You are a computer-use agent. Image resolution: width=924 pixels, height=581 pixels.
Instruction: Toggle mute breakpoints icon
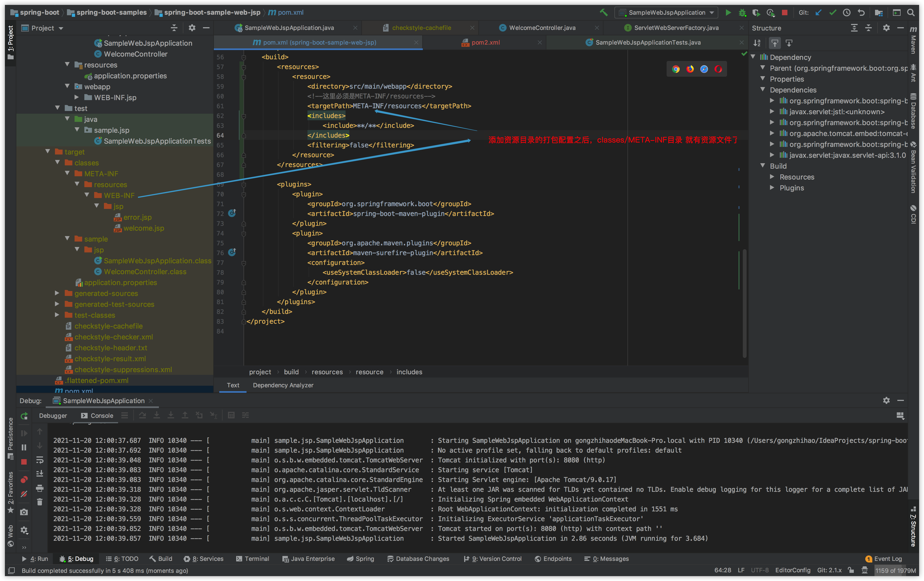[x=24, y=494]
